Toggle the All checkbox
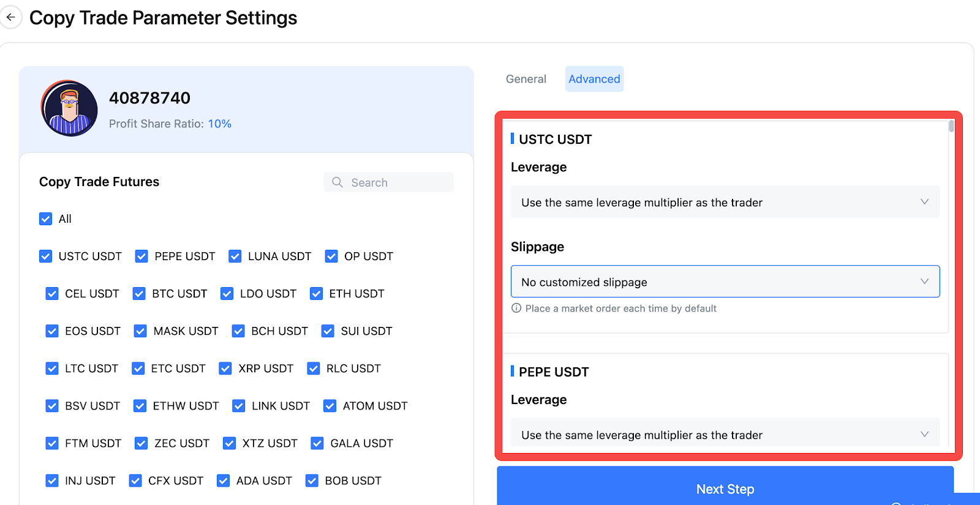Screen dimensions: 980x505 45,219
